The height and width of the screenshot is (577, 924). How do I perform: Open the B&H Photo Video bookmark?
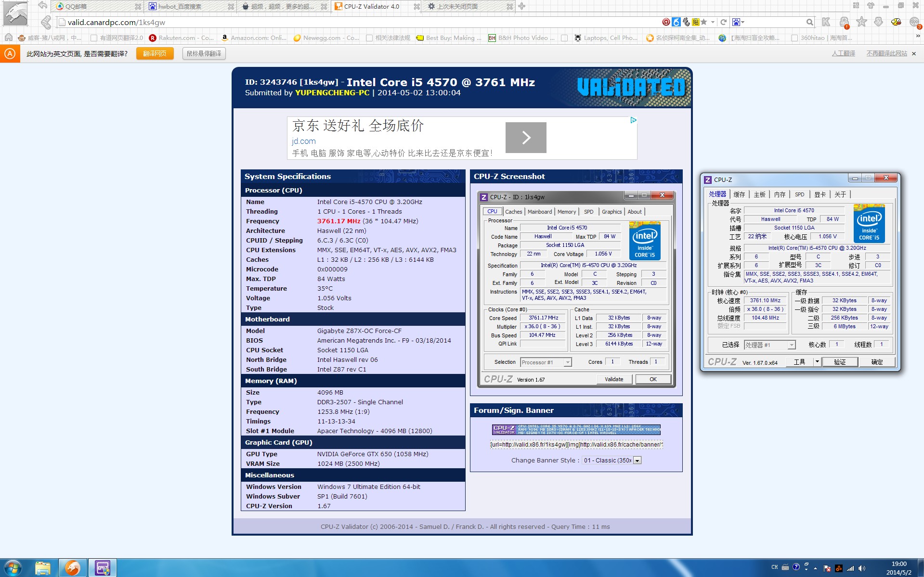pos(521,38)
